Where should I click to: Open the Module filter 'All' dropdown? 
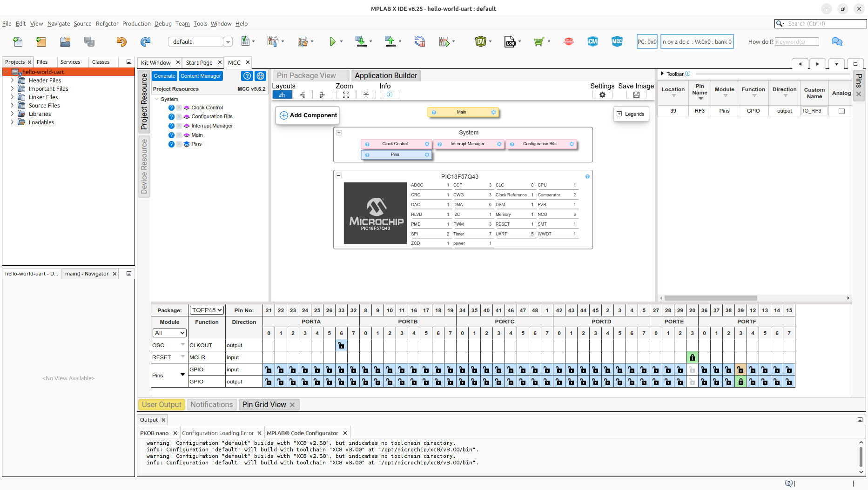point(169,333)
